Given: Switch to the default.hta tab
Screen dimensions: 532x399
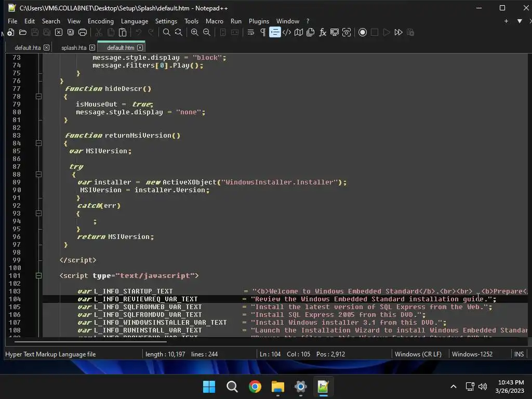Looking at the screenshot, I should coord(28,48).
